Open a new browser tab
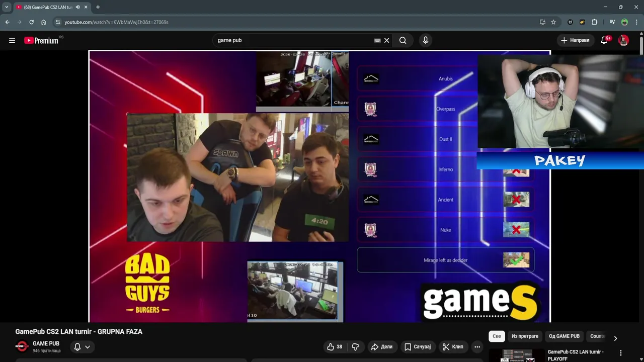 point(98,7)
